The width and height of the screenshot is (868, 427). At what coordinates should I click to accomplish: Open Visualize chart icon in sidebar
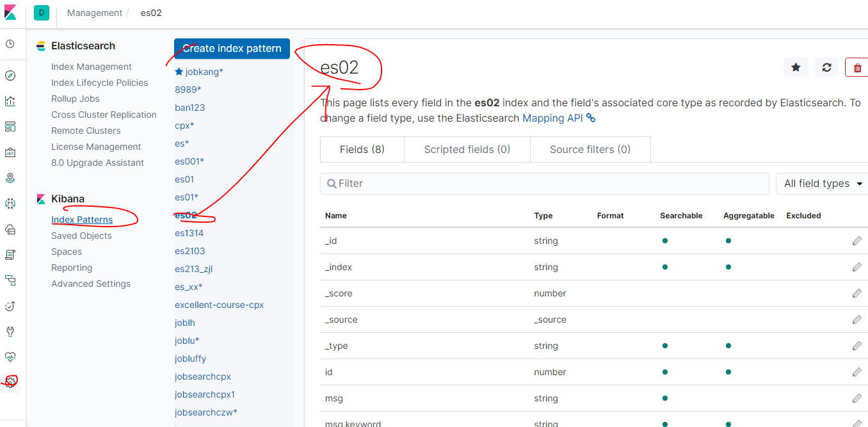click(10, 101)
